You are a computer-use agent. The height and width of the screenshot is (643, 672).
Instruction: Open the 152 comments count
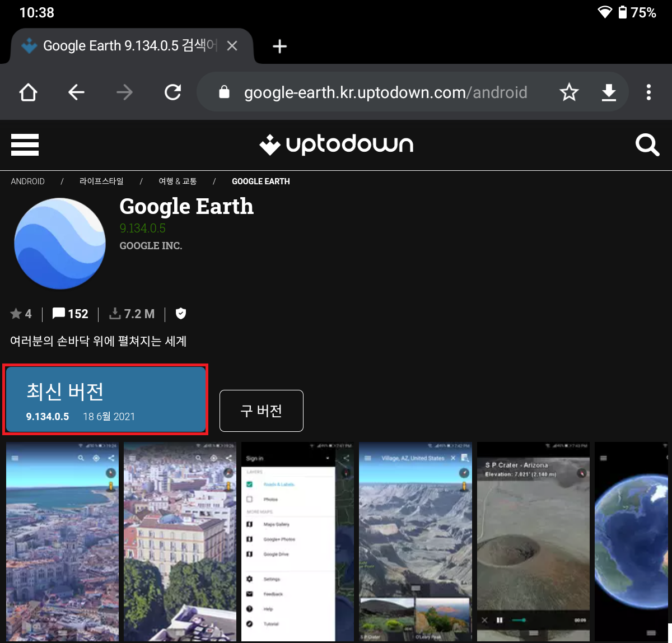[x=70, y=314]
